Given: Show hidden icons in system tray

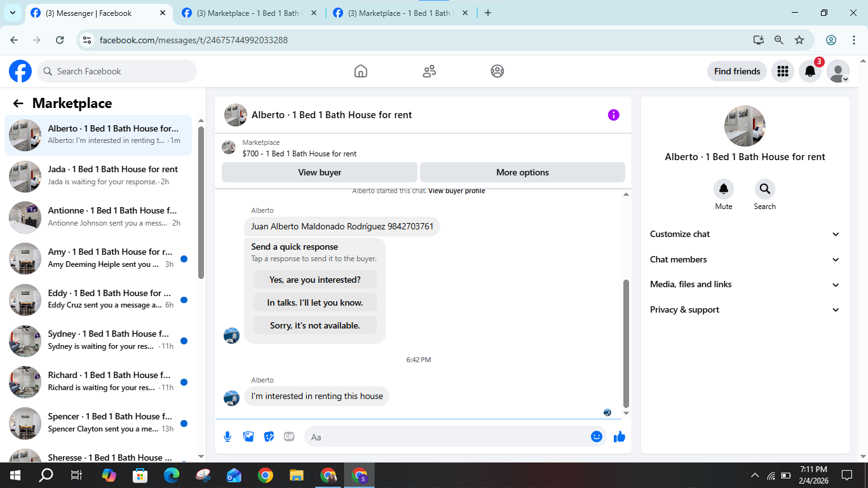Looking at the screenshot, I should tap(755, 475).
